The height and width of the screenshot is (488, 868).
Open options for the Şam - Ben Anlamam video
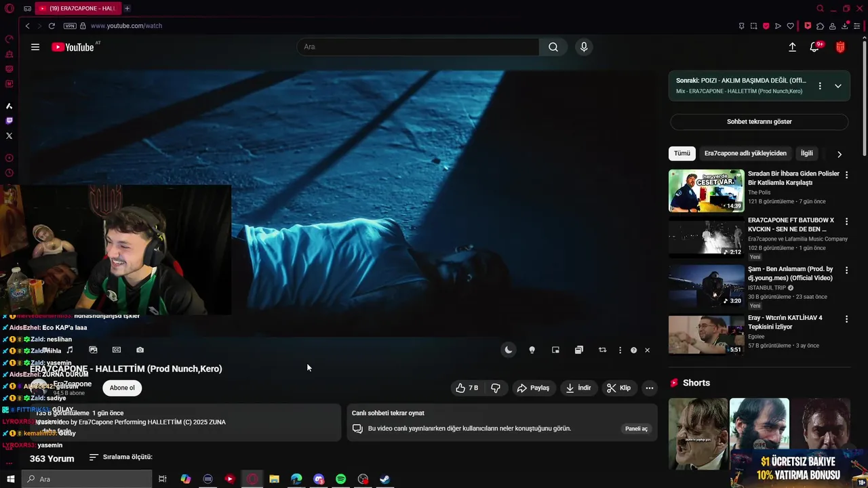click(x=846, y=270)
